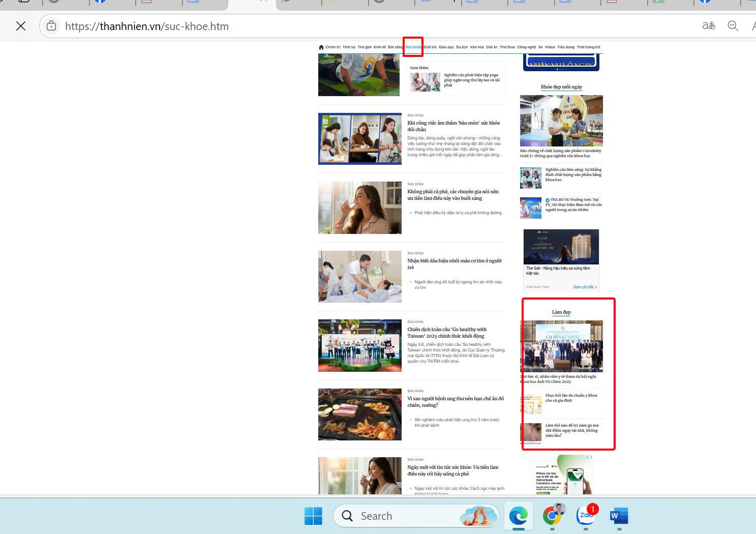Open the Thể thao section

click(x=507, y=47)
